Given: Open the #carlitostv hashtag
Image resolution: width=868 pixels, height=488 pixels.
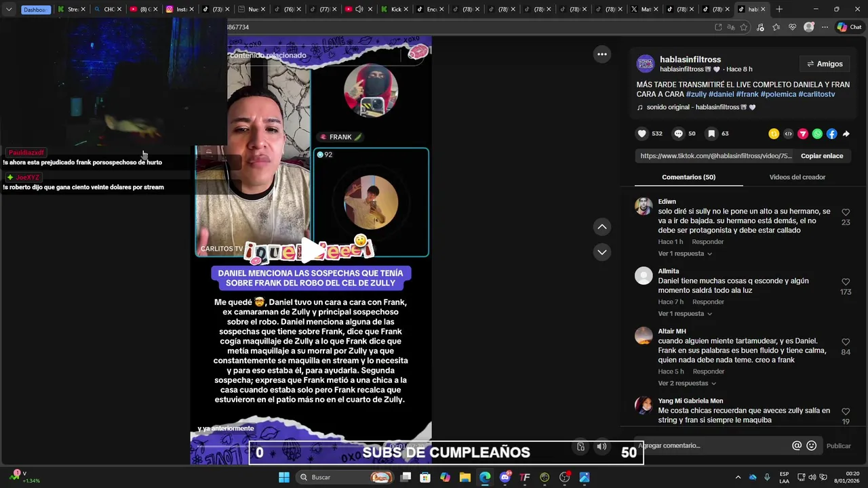Looking at the screenshot, I should tap(816, 94).
